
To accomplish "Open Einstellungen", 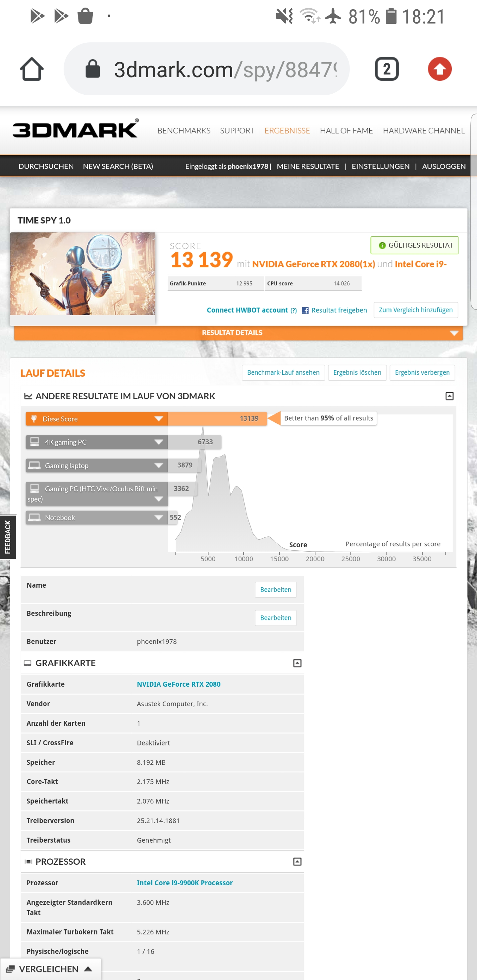I will 381,166.
